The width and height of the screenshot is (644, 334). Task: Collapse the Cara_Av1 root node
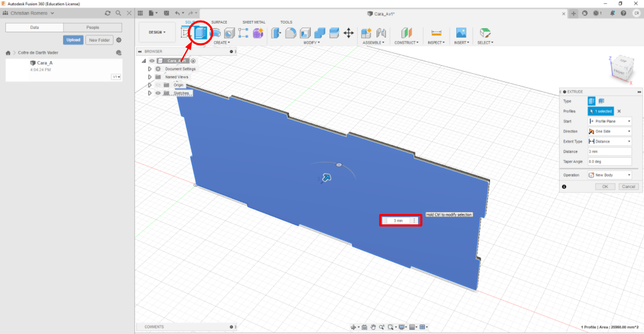[x=144, y=61]
